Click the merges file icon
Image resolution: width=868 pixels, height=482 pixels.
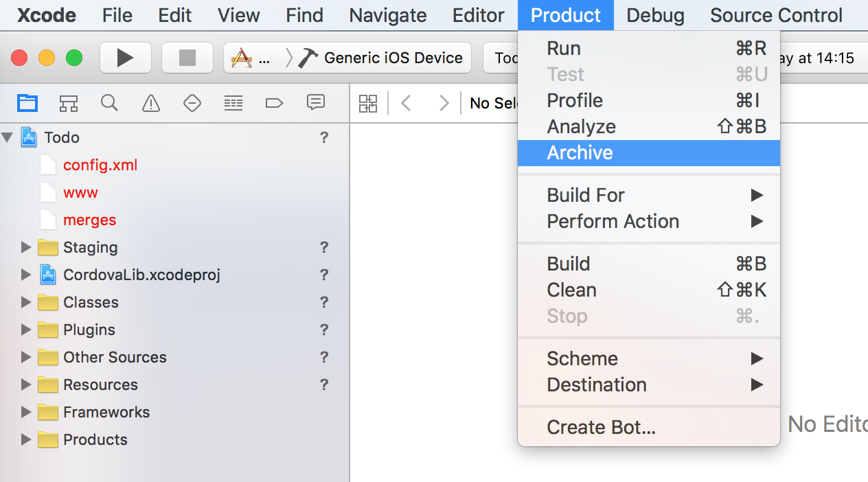pyautogui.click(x=47, y=220)
